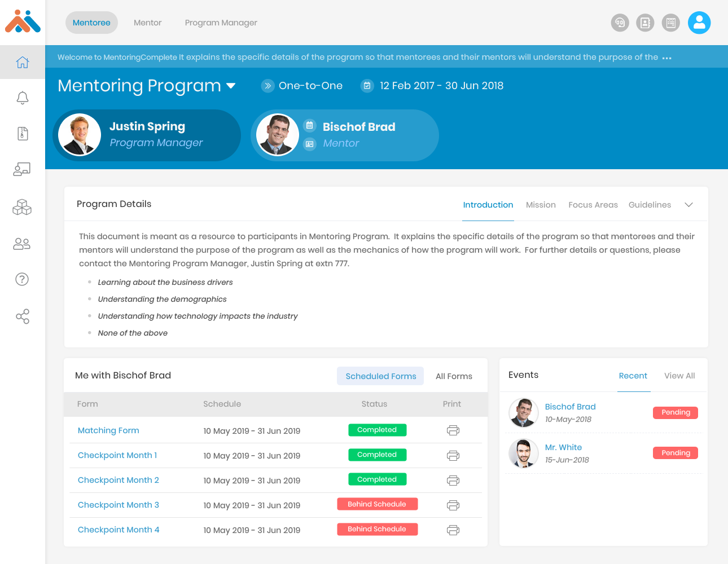Switch to the Mentor tab
The width and height of the screenshot is (728, 564).
[147, 23]
